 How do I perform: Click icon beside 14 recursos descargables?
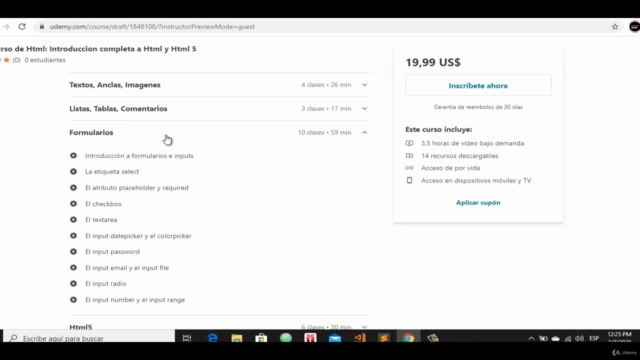coord(409,156)
